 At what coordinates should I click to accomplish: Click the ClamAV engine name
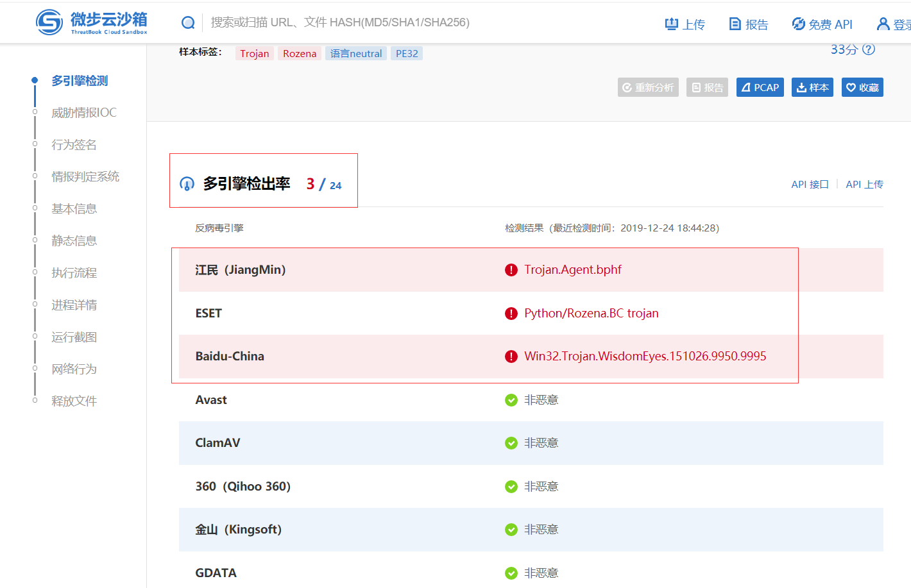click(x=217, y=443)
